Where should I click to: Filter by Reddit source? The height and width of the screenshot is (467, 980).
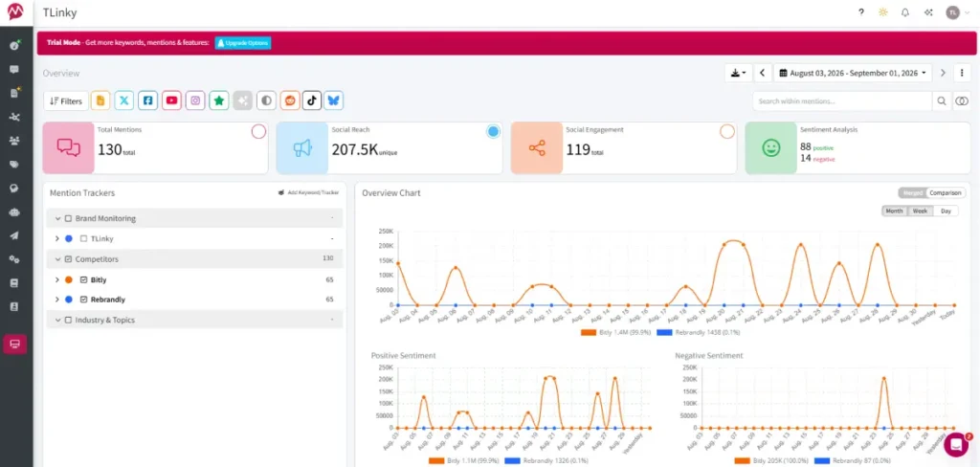[289, 100]
